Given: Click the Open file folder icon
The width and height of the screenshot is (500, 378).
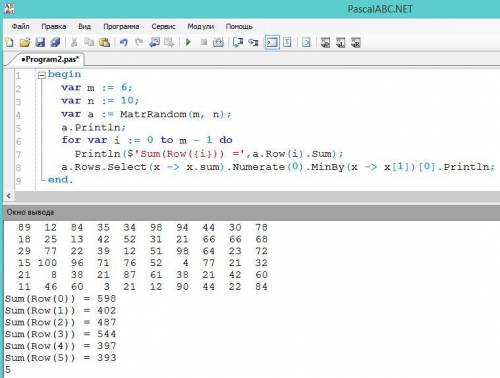Looking at the screenshot, I should coord(25,42).
